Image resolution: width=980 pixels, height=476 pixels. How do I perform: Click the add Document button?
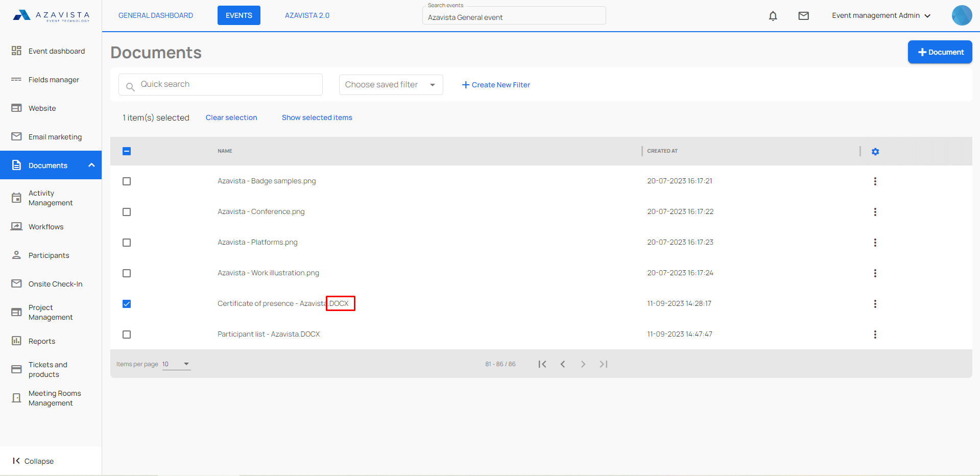pyautogui.click(x=940, y=52)
